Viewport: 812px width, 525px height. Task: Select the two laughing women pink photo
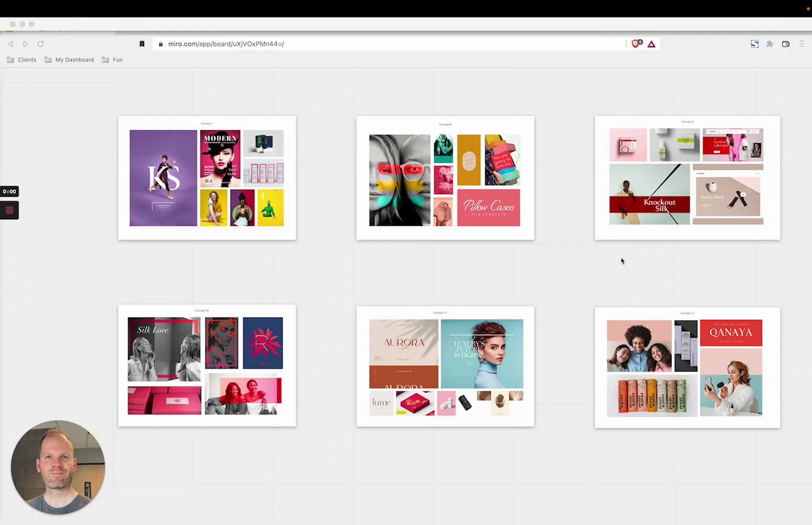(x=243, y=394)
